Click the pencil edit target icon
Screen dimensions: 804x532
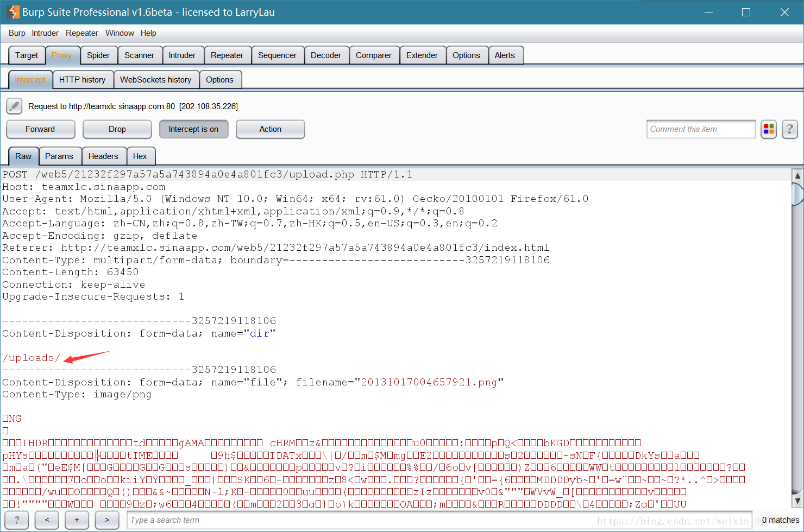(14, 106)
